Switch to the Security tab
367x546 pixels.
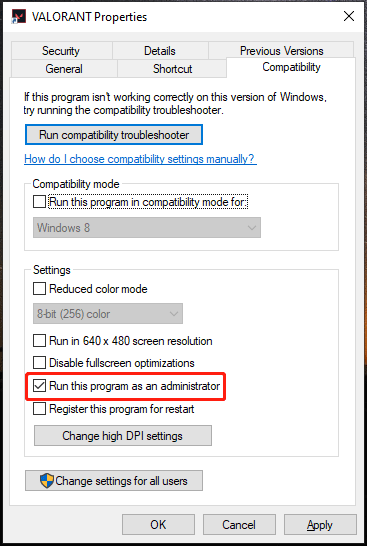pyautogui.click(x=61, y=51)
